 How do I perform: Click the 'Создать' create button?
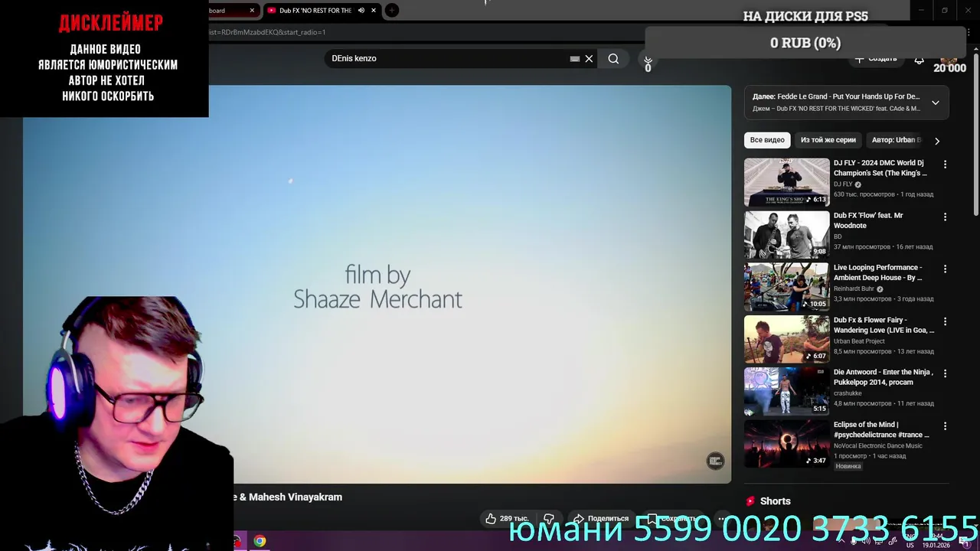(875, 59)
